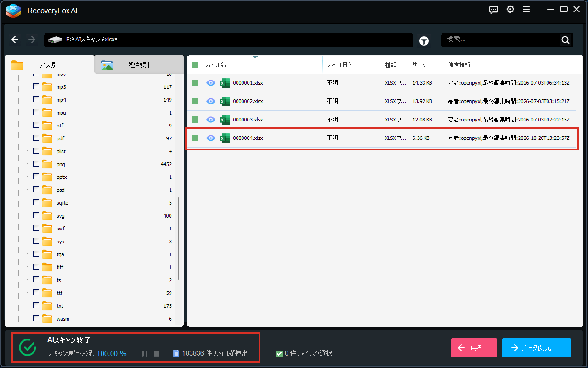This screenshot has height=368, width=588.
Task: Click the search input field
Action: [x=502, y=40]
